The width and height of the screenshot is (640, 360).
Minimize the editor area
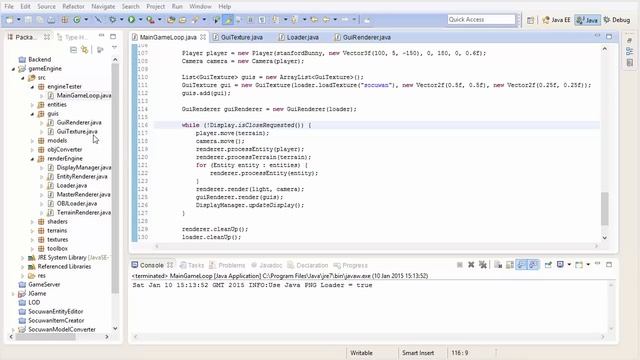pyautogui.click(x=597, y=36)
